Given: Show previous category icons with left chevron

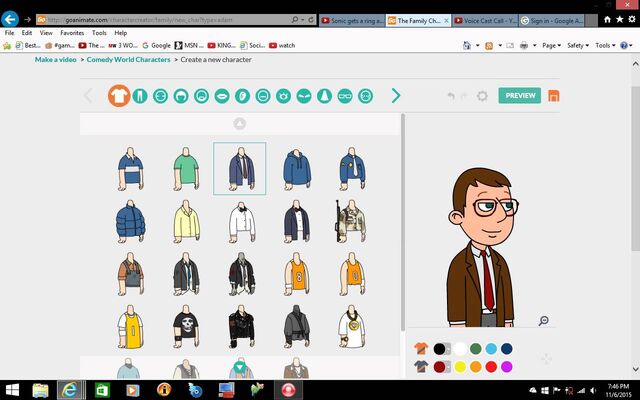Looking at the screenshot, I should pyautogui.click(x=88, y=96).
